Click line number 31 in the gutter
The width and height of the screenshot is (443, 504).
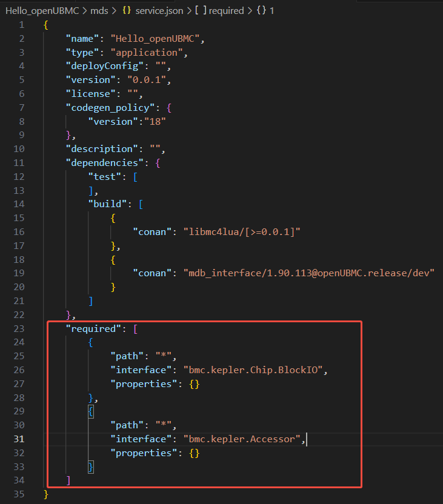[19, 439]
